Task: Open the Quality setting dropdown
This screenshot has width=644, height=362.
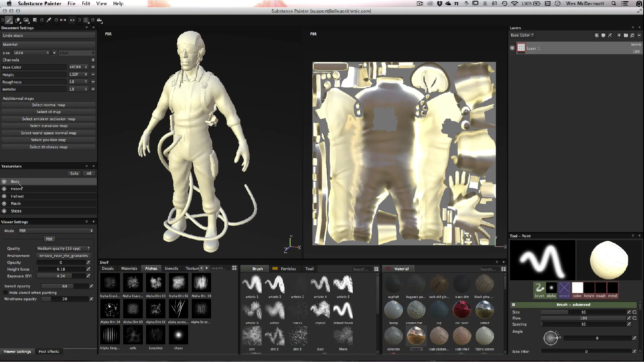Action: pos(63,249)
